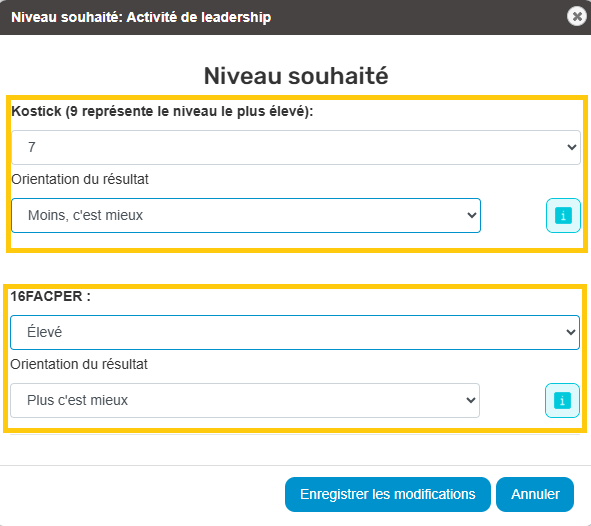Open info icon for 16FACPER orientation
The height and width of the screenshot is (526, 591).
pyautogui.click(x=562, y=401)
